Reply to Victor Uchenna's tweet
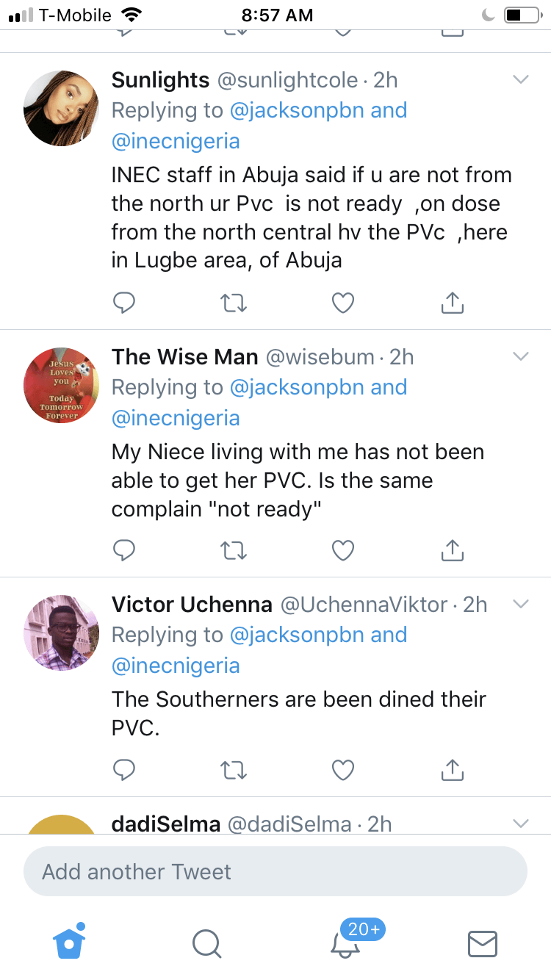 tap(124, 768)
